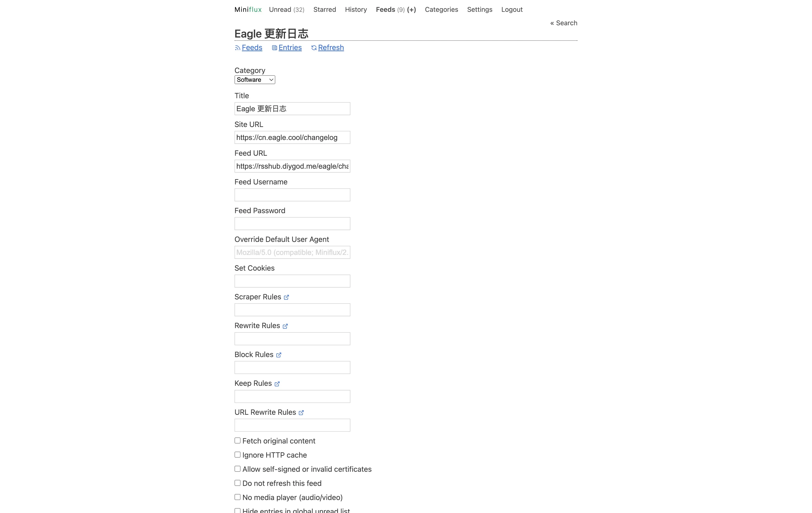Viewport: 812px width, 513px height.
Task: Open Categories from the top menu
Action: tap(441, 9)
